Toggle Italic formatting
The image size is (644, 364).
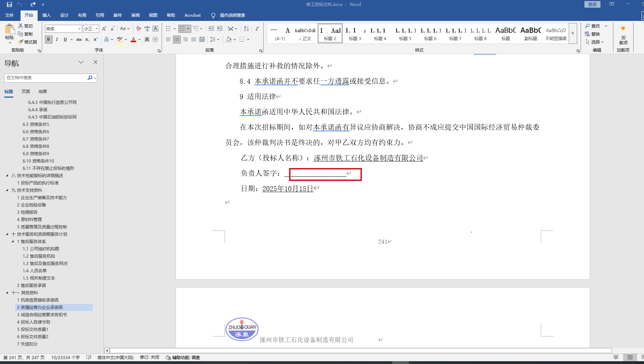[x=57, y=39]
